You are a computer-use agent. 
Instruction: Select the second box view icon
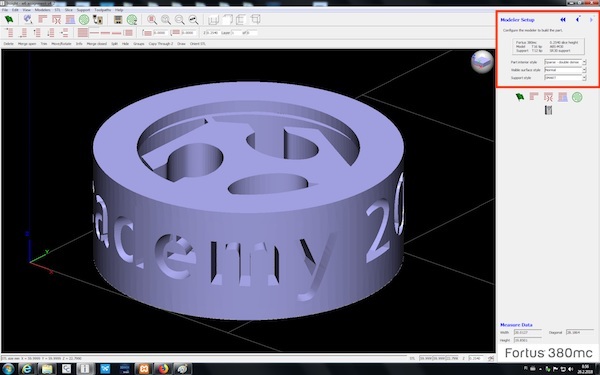coord(227,19)
